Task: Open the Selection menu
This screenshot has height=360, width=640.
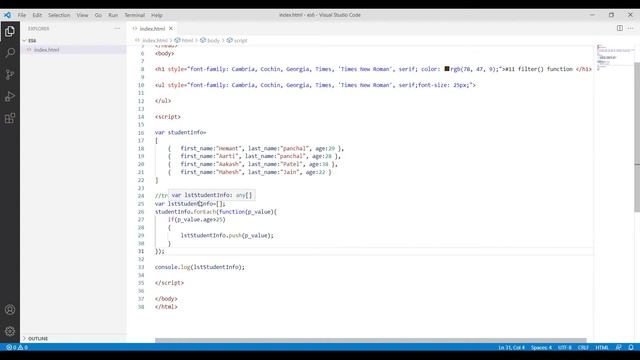Action: pos(59,15)
